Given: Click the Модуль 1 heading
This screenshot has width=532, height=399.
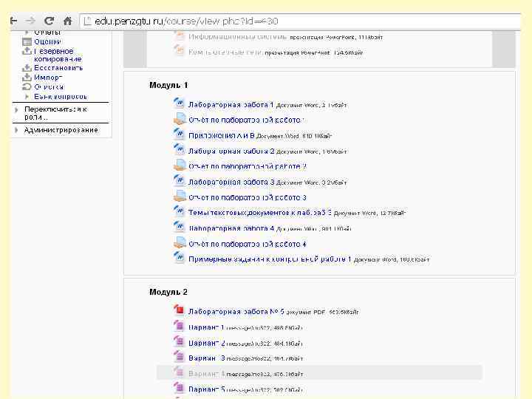Looking at the screenshot, I should [168, 85].
